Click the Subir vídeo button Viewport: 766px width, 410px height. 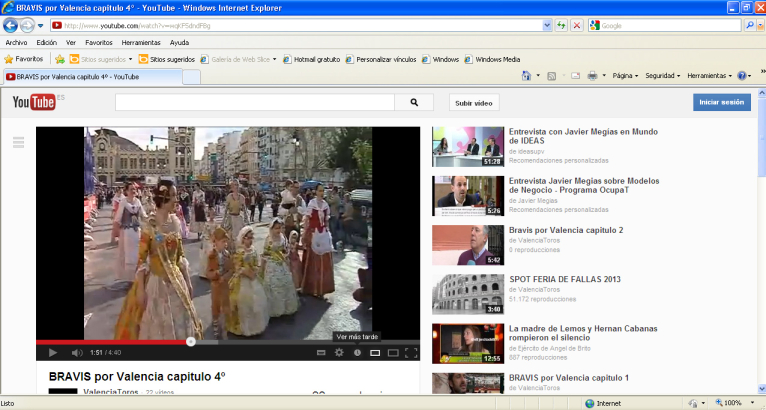click(x=474, y=103)
